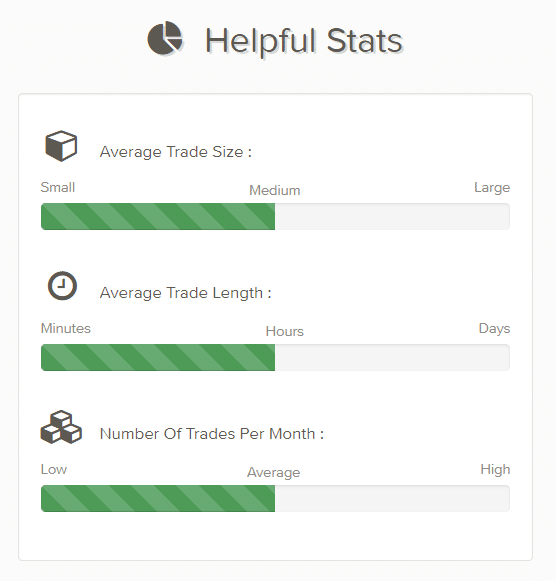The image size is (556, 581).
Task: Click the stacked cubes icon for monthly trades
Action: click(x=61, y=427)
